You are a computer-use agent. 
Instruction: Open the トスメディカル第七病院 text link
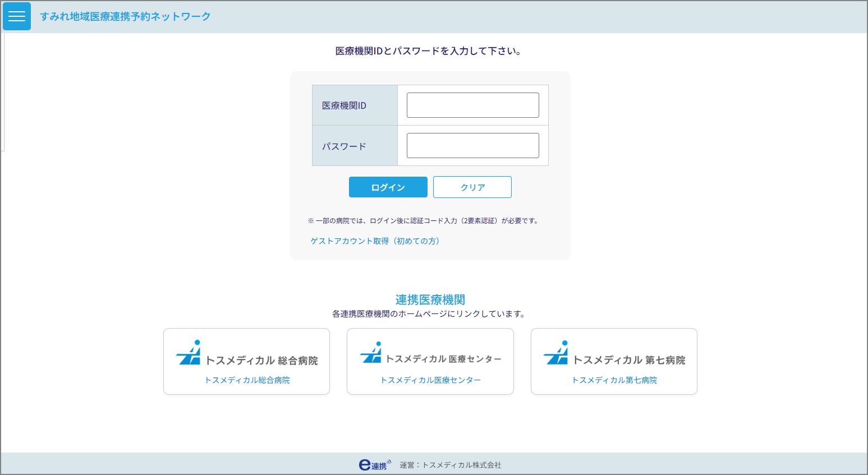coord(614,380)
